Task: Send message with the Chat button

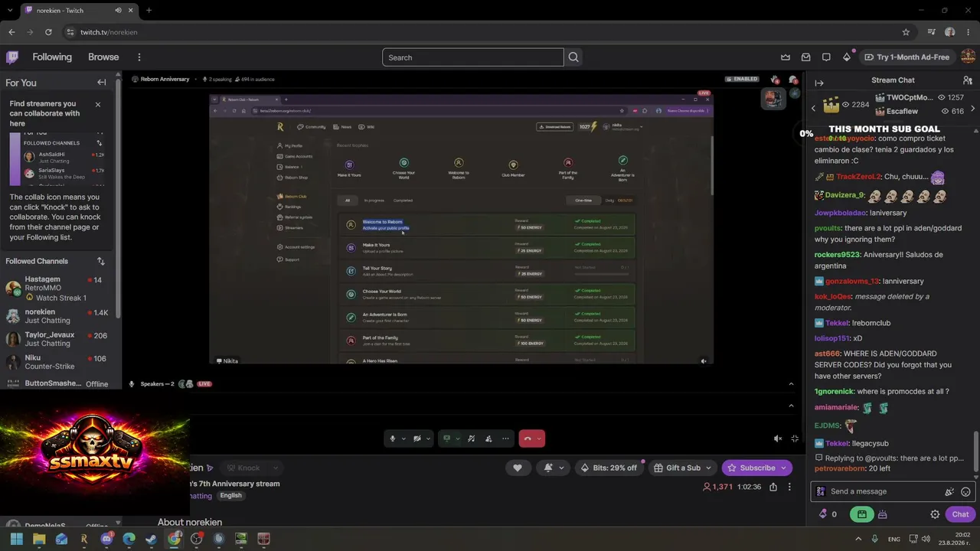Action: click(961, 514)
